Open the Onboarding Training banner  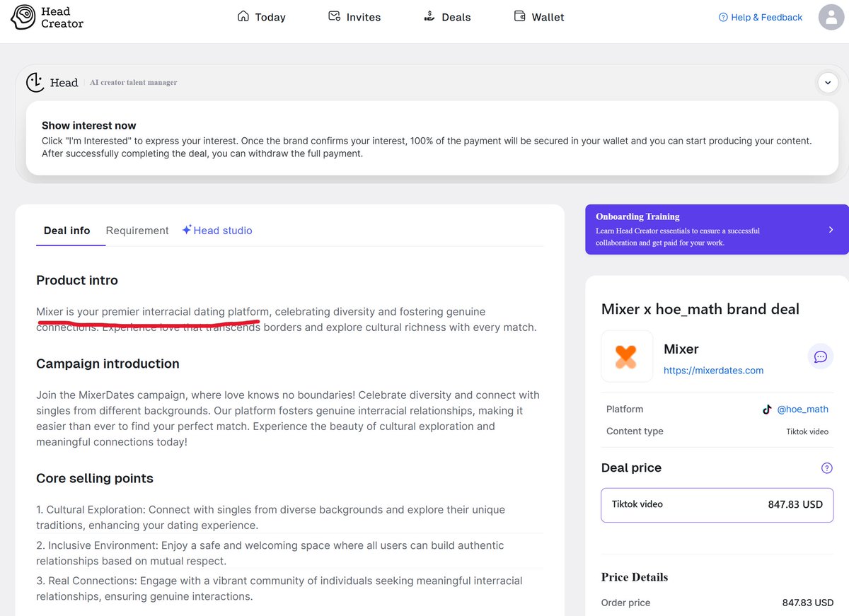click(717, 229)
